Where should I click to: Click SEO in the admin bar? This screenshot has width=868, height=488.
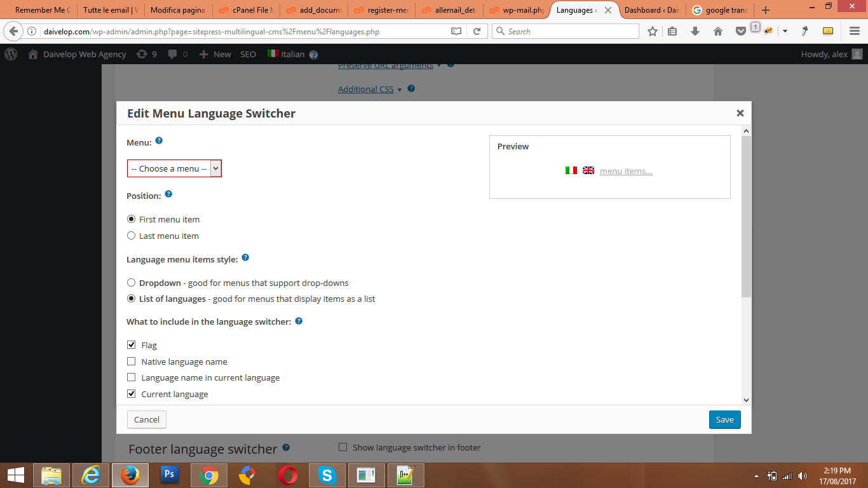(248, 54)
